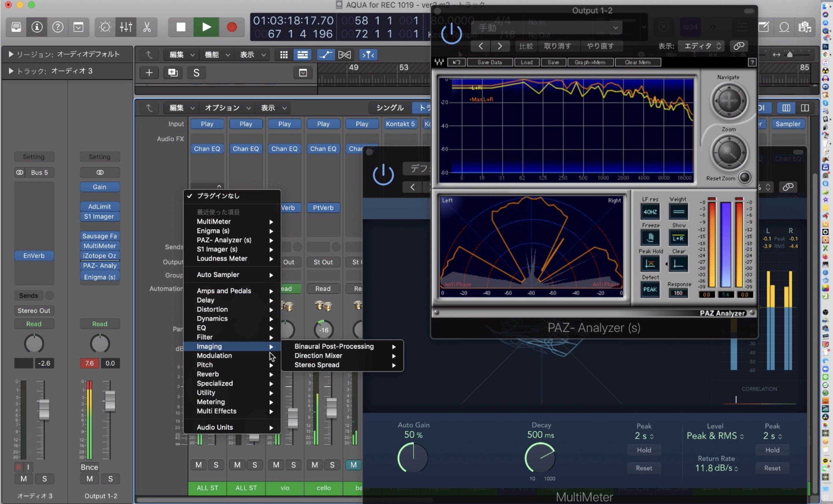Click the Record button in transport

[232, 27]
